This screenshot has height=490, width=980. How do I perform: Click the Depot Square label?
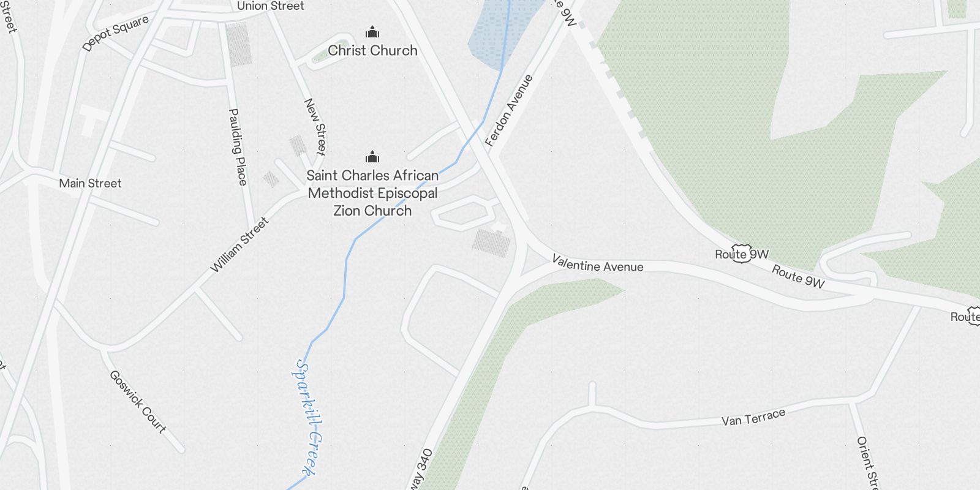(115, 33)
